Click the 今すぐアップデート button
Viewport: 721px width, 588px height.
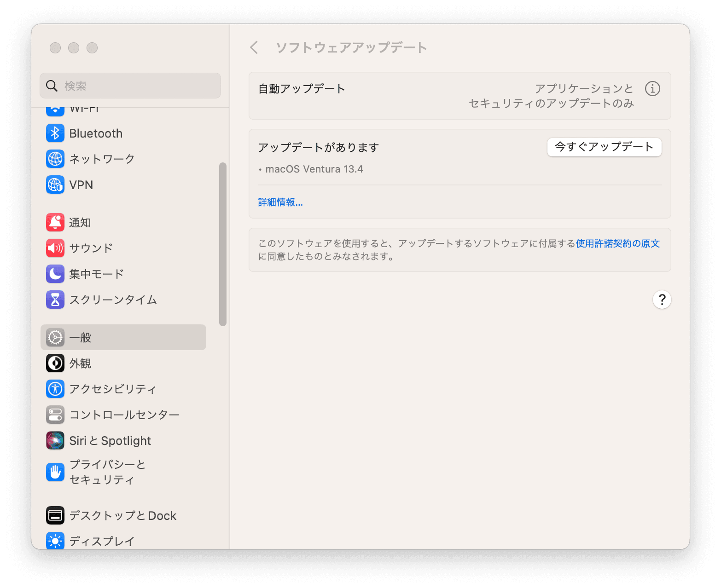pyautogui.click(x=604, y=147)
